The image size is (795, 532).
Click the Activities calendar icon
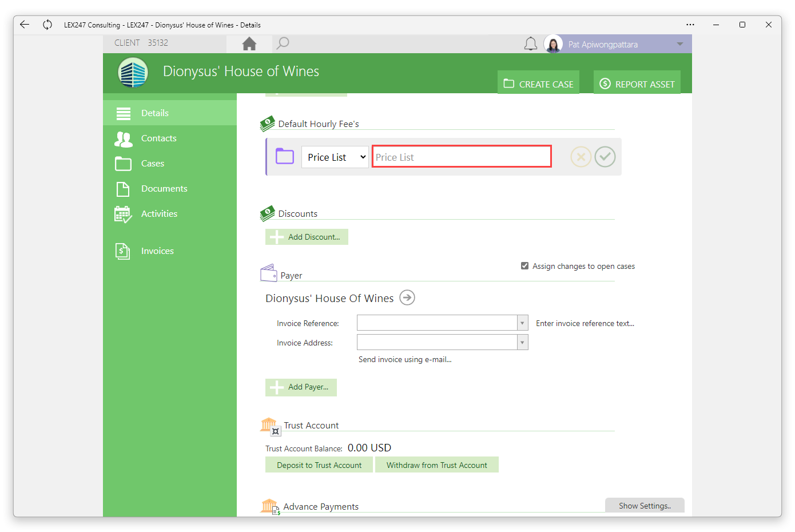pyautogui.click(x=123, y=215)
